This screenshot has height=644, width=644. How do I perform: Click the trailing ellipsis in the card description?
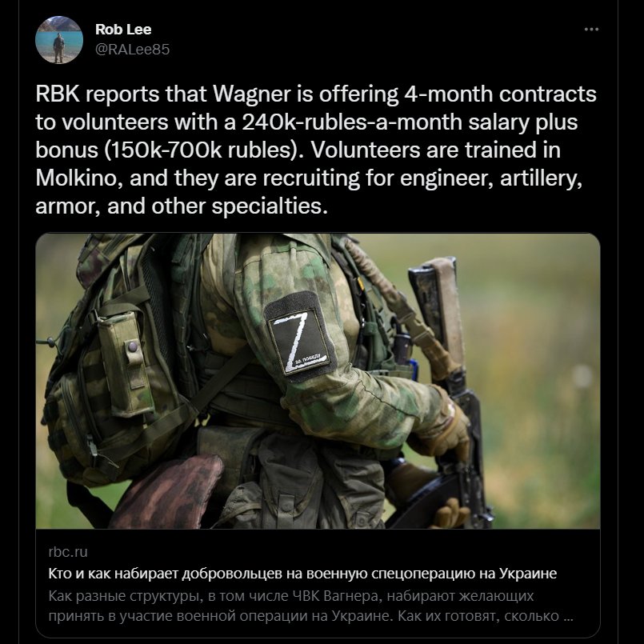point(569,618)
